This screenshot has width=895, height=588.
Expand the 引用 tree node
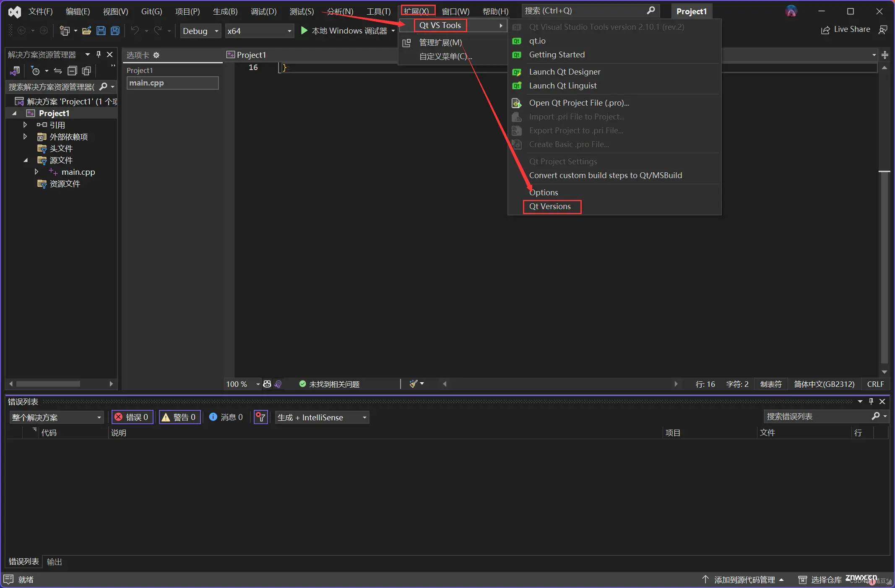pos(25,125)
